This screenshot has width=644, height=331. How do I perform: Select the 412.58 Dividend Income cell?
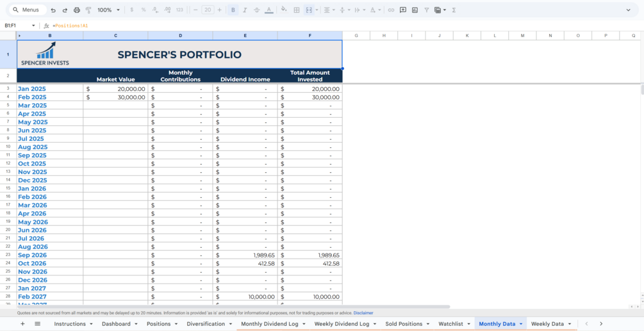click(245, 263)
